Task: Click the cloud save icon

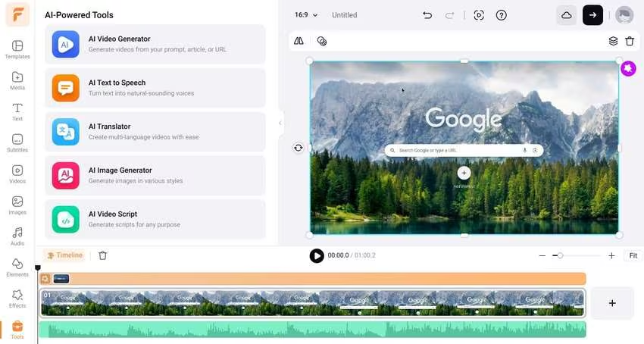Action: (567, 15)
